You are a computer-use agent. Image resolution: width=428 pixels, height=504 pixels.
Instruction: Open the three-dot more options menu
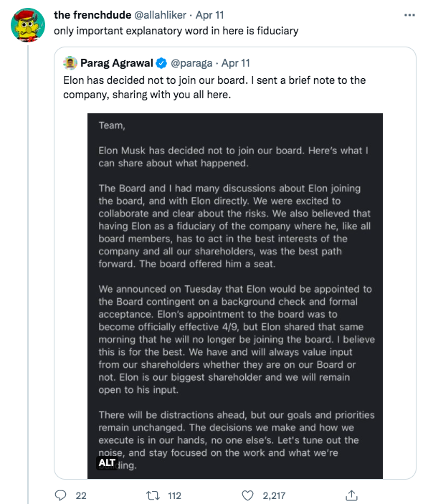[x=409, y=15]
